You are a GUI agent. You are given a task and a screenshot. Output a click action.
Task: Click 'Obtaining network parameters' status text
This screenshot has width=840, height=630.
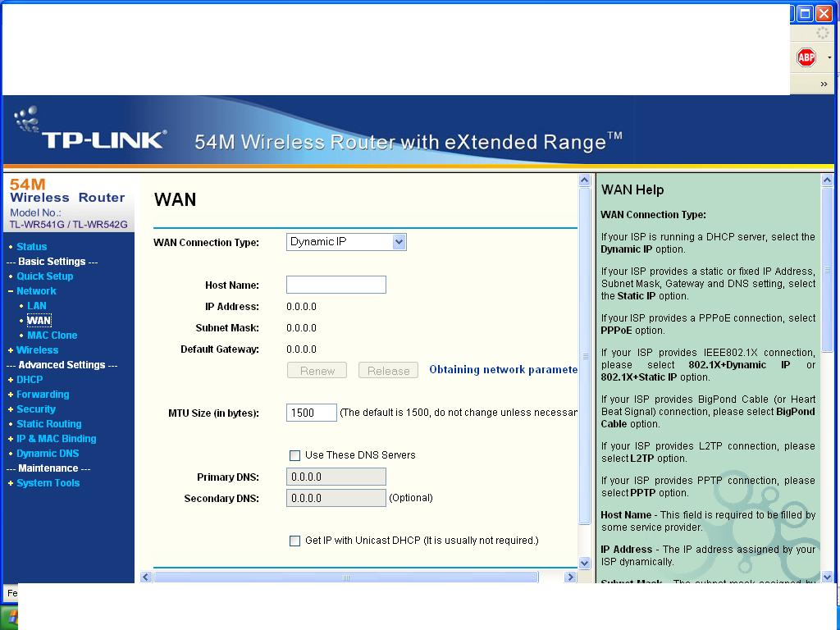point(503,370)
